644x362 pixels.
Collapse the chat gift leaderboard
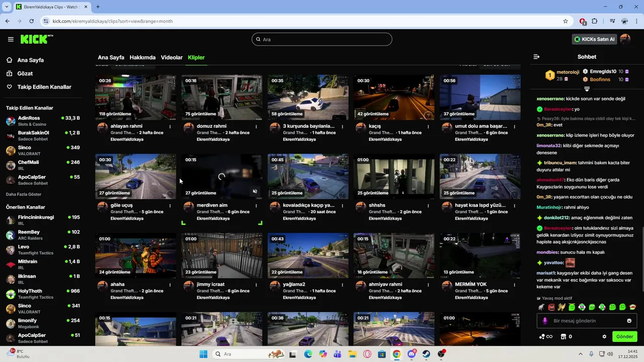587,89
